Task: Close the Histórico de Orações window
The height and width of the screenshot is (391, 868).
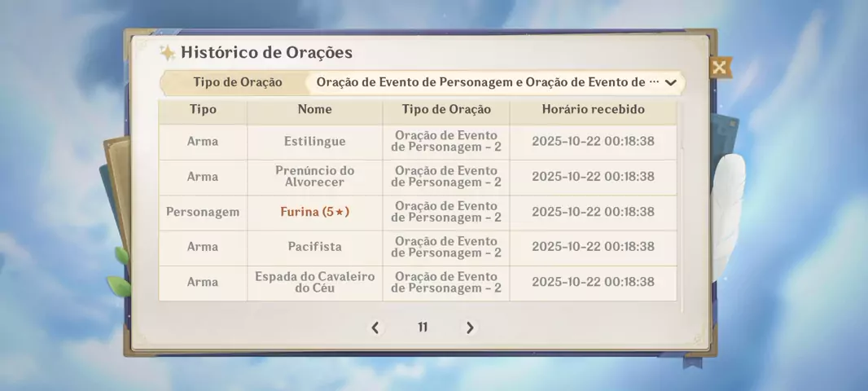Action: [719, 68]
